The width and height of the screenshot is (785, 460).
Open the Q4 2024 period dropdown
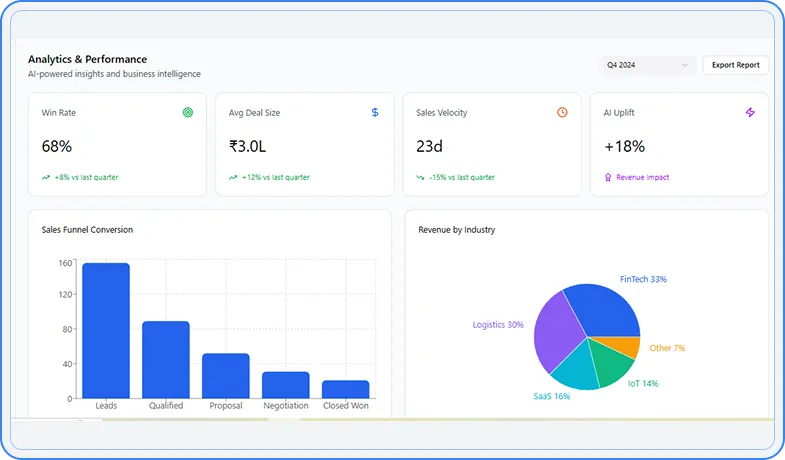[x=647, y=65]
